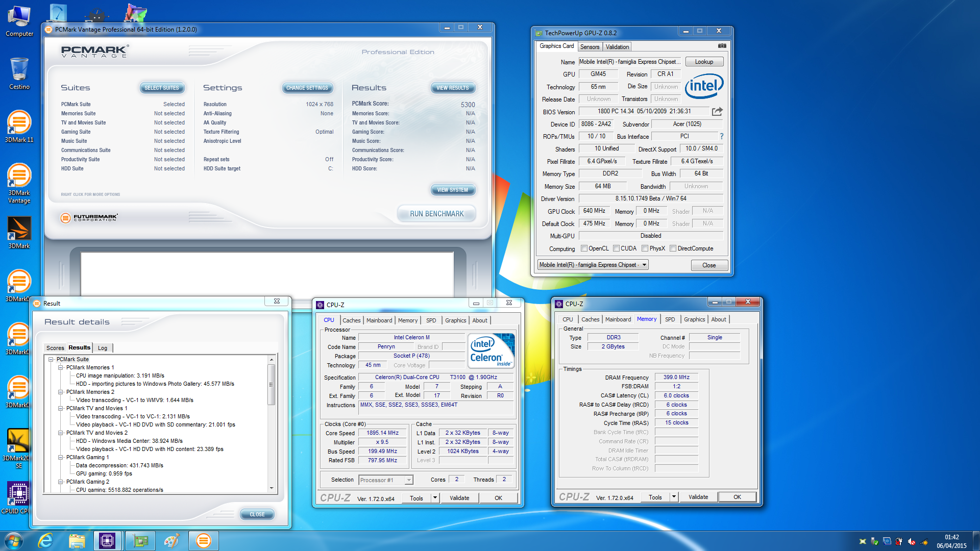Open Windows Explorer from the taskbar

point(77,541)
